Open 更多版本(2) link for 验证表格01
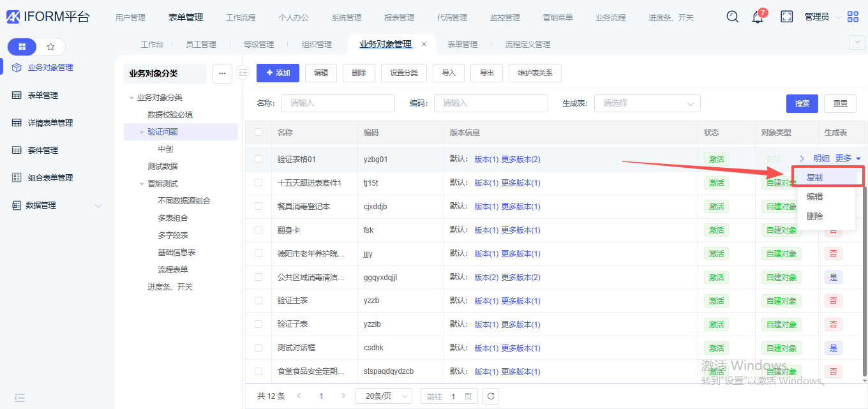868x409 pixels. 521,159
